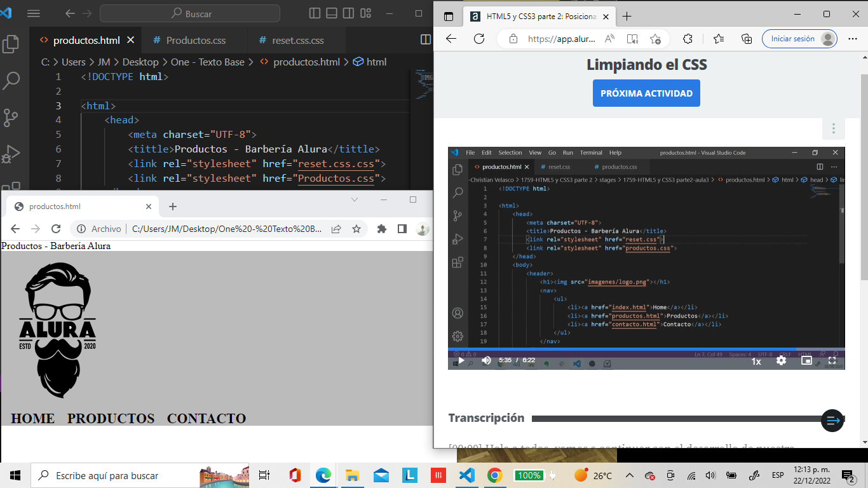Toggle Read aloud in the Edge address bar

(609, 39)
